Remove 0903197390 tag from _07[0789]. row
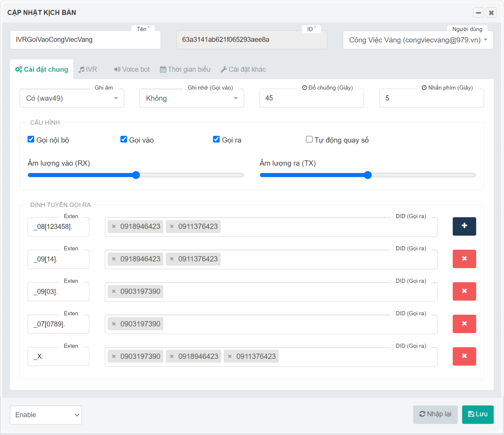Viewport: 504px width, 435px height. [114, 324]
